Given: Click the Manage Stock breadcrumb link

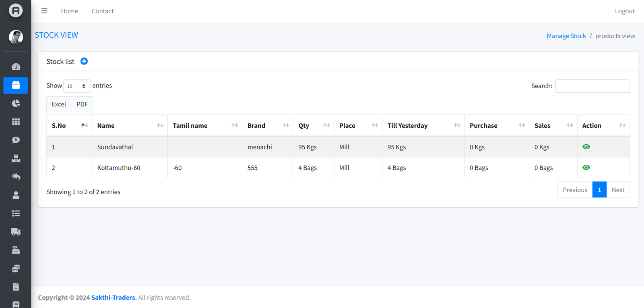Looking at the screenshot, I should click(566, 36).
